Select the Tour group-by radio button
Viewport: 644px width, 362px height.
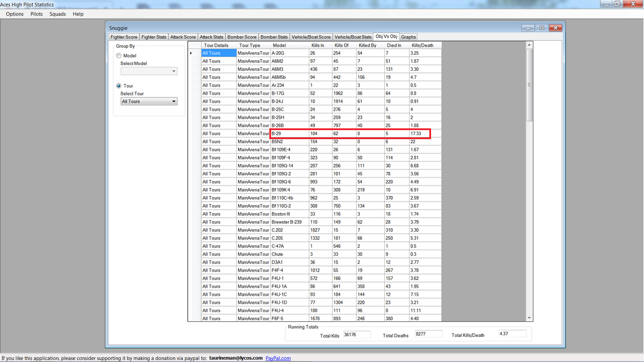click(119, 86)
